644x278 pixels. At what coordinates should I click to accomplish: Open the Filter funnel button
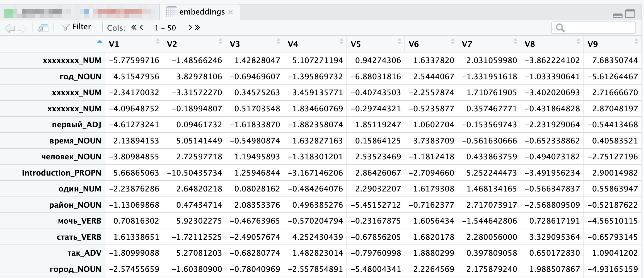76,27
